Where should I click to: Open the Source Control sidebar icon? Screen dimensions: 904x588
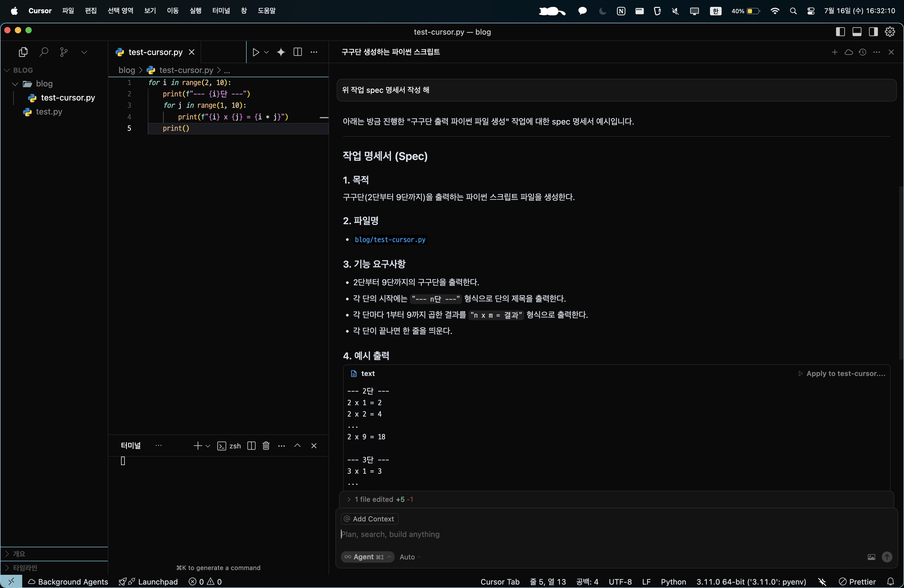click(64, 52)
